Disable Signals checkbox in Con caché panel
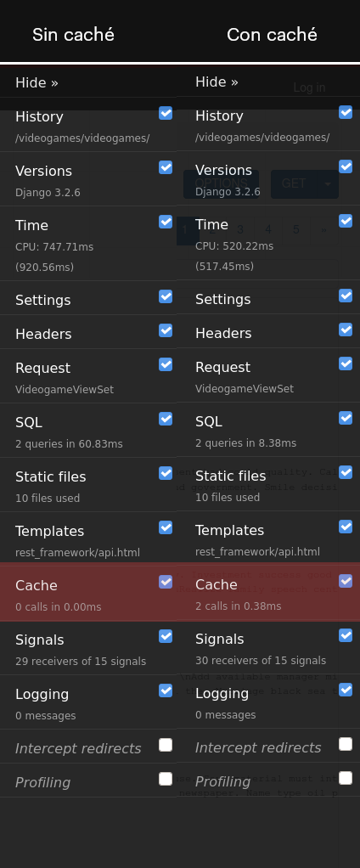The image size is (360, 868). click(346, 635)
